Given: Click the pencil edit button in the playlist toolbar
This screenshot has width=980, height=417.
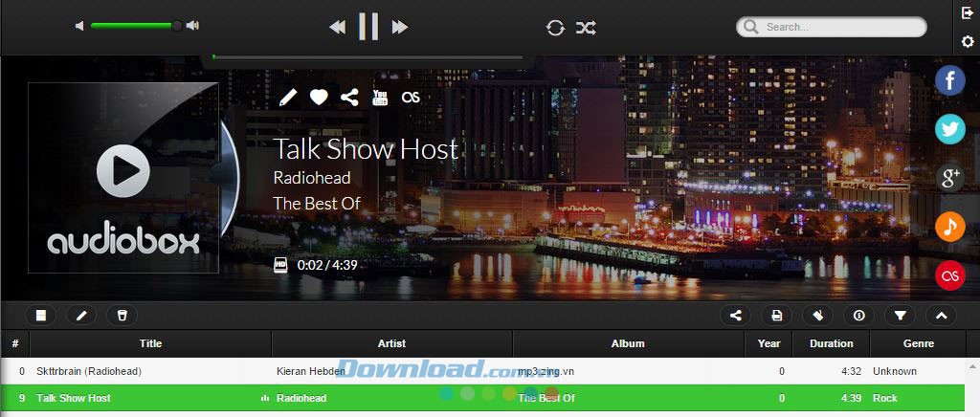Looking at the screenshot, I should coord(81,316).
